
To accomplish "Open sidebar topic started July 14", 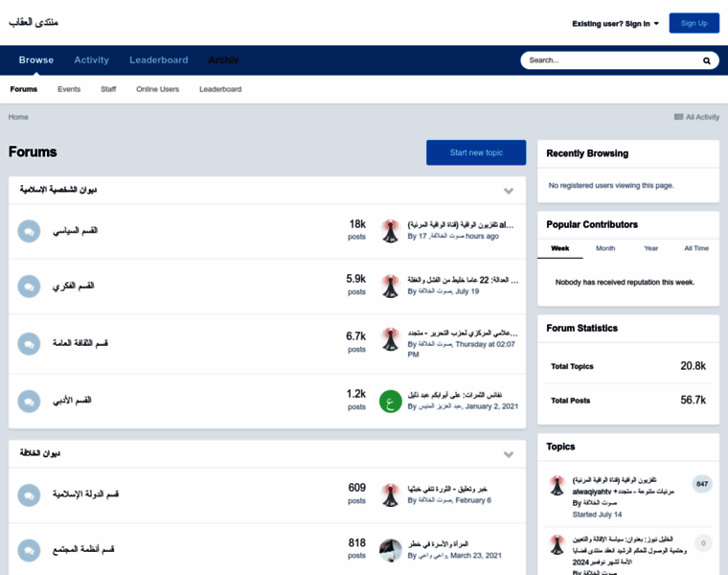I will 623,485.
